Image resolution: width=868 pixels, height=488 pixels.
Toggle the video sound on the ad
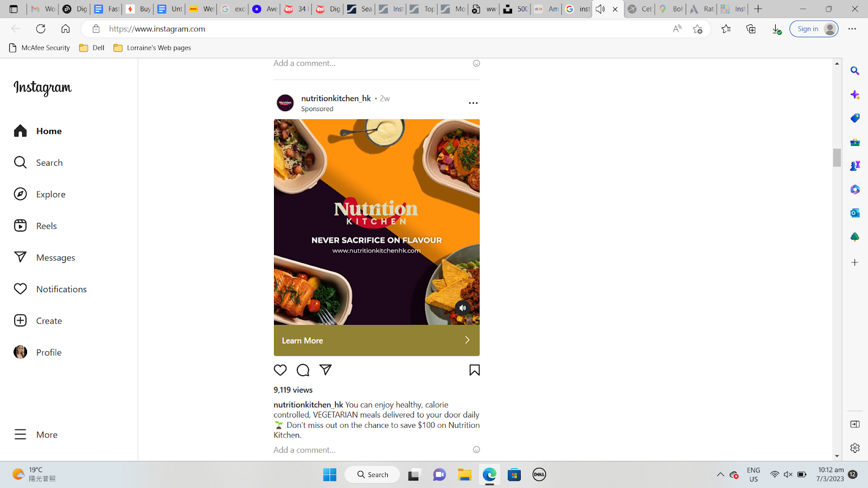tap(462, 308)
